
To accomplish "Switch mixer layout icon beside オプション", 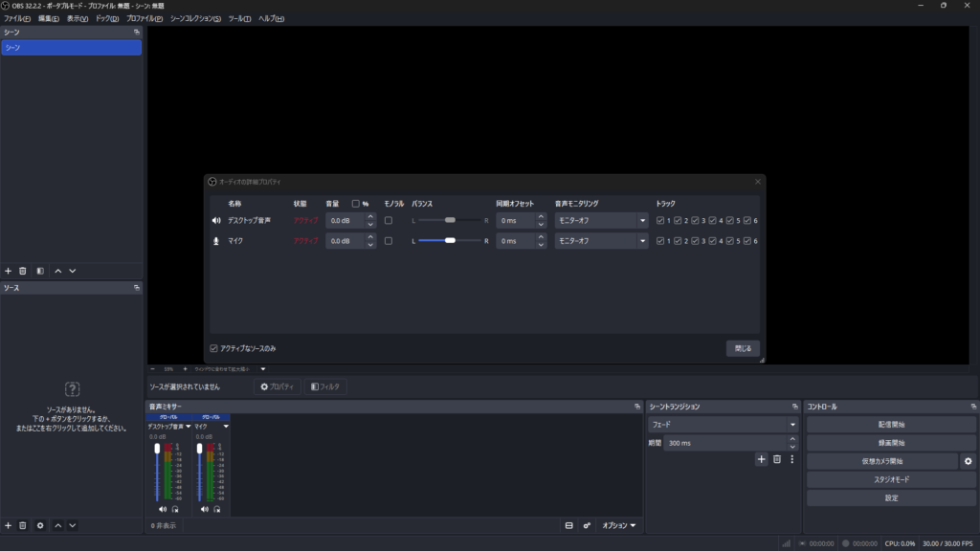I will pos(568,525).
